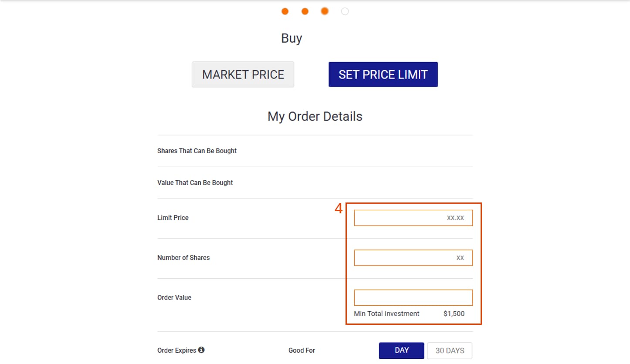Focus the Number of Shares input field
630x364 pixels.
coord(413,258)
